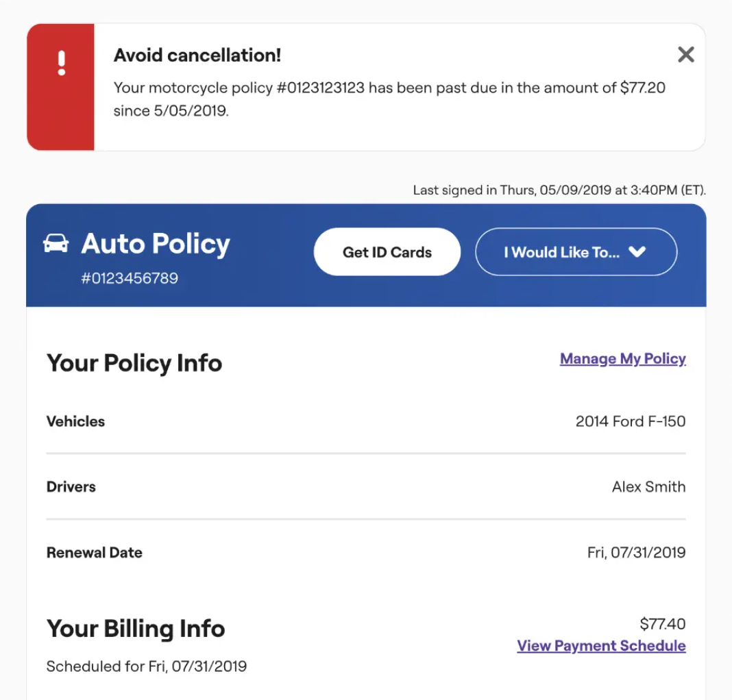Click the Vehicles row label
732x700 pixels.
point(75,421)
